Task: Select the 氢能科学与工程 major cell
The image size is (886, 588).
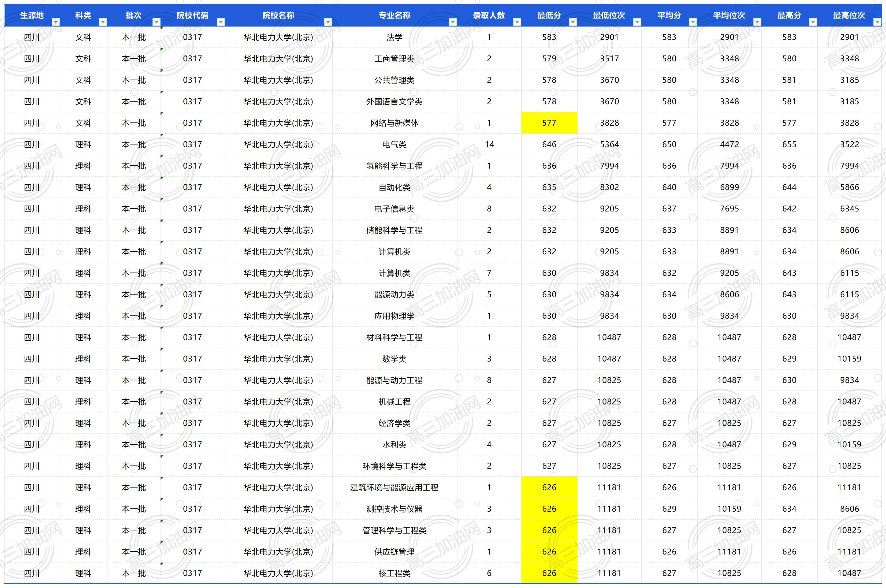Action: point(395,166)
